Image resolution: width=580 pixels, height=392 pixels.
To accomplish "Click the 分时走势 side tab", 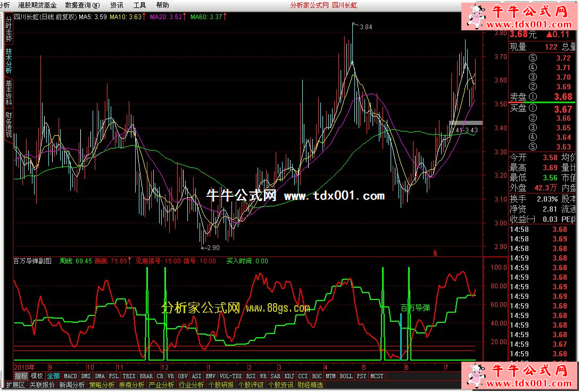I will (x=8, y=29).
